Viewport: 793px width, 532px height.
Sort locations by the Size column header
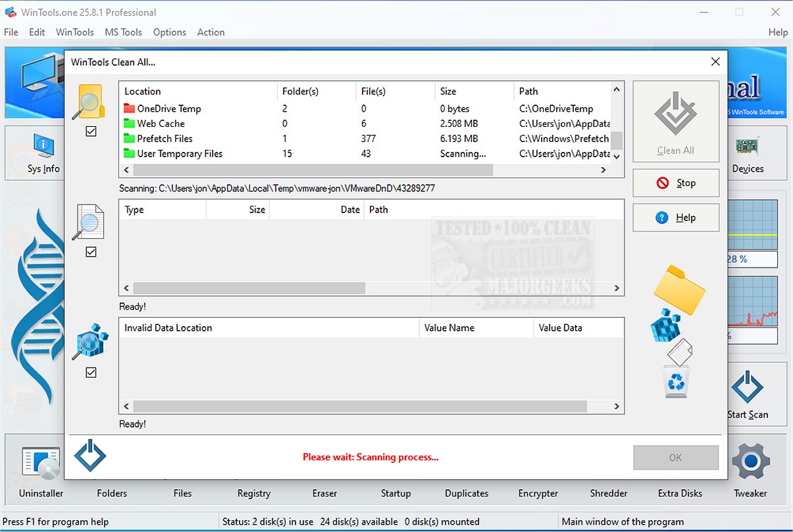(x=474, y=91)
